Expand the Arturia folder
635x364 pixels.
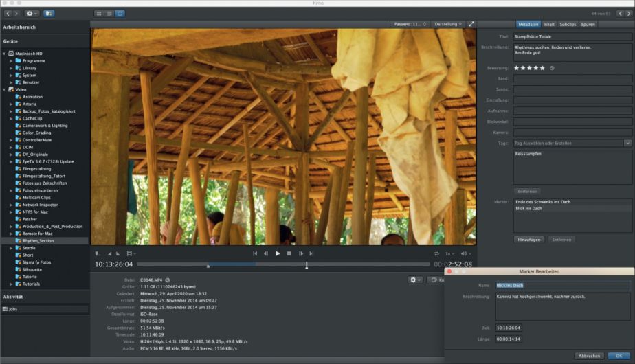pyautogui.click(x=11, y=104)
